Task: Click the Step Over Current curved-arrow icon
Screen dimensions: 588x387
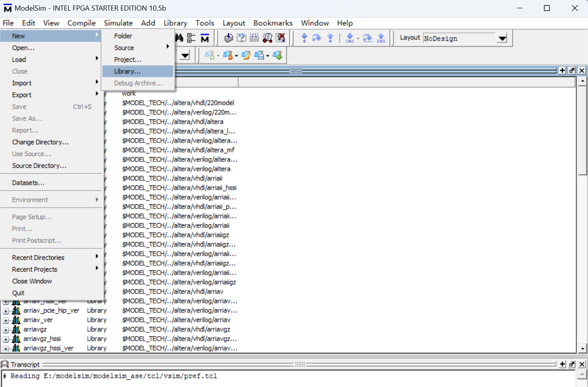Action: pos(368,38)
